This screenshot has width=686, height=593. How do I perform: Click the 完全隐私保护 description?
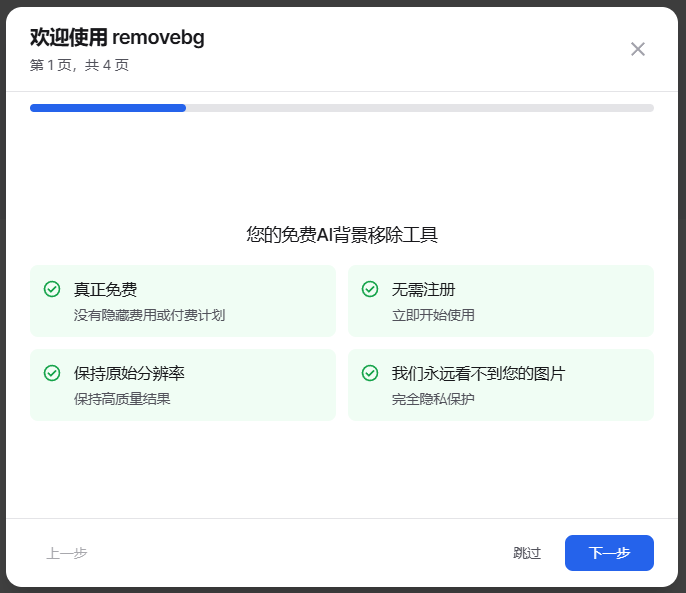click(x=433, y=399)
